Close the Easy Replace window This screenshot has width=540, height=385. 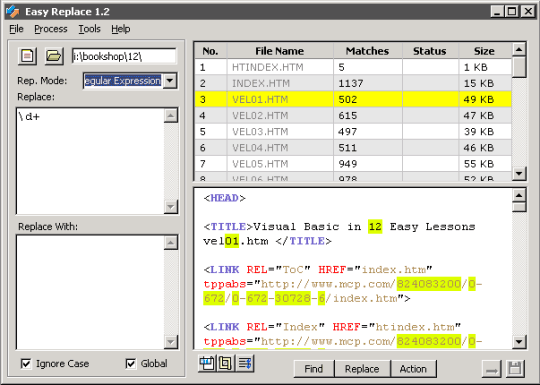tap(527, 12)
